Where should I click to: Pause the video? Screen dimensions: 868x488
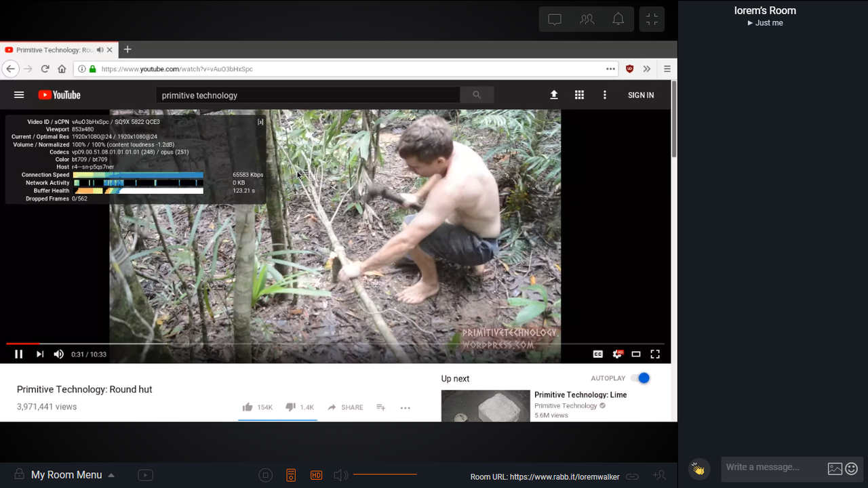[x=19, y=354]
